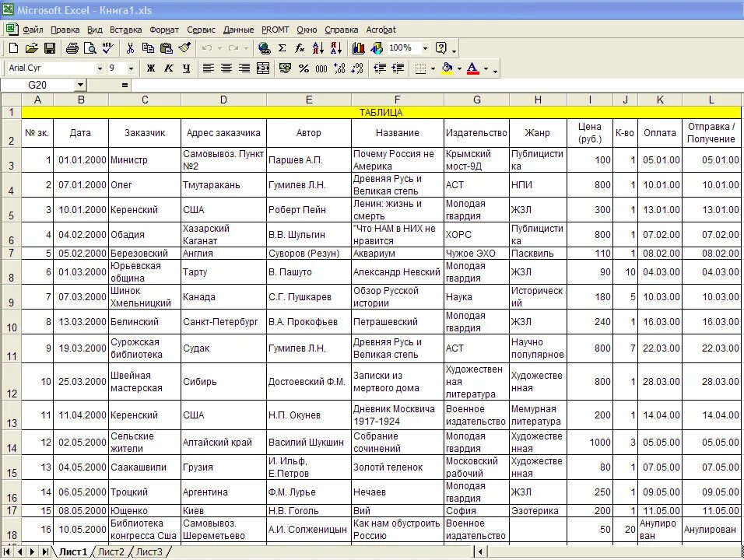Select cell containing Достоевский Ф.М.
The image size is (744, 560).
(x=309, y=382)
